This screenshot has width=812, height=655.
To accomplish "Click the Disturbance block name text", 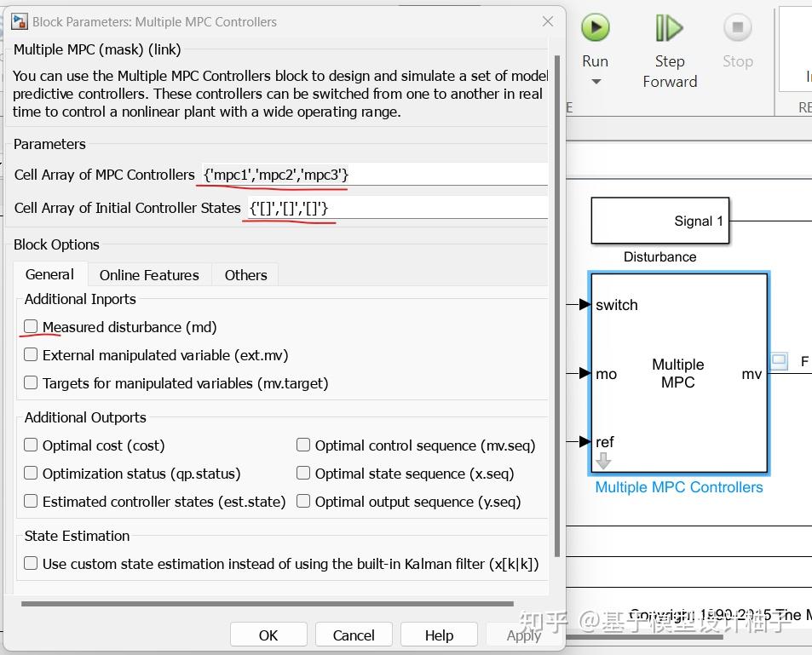I will (x=659, y=257).
